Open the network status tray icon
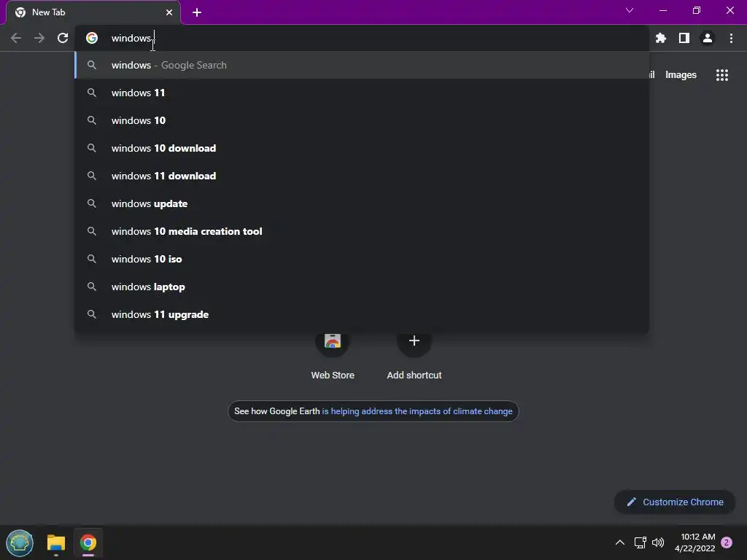The height and width of the screenshot is (560, 747). pos(640,542)
